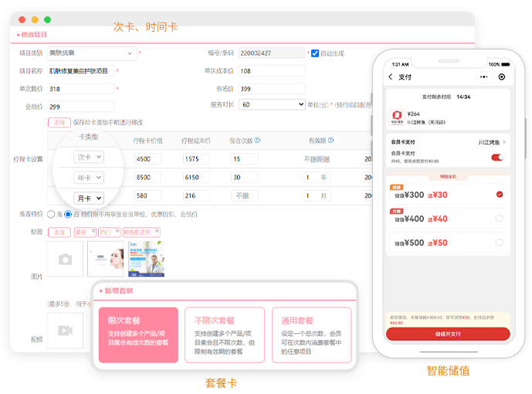Click the 单次售价 field showing 318
This screenshot has height=394, width=532.
(80, 89)
